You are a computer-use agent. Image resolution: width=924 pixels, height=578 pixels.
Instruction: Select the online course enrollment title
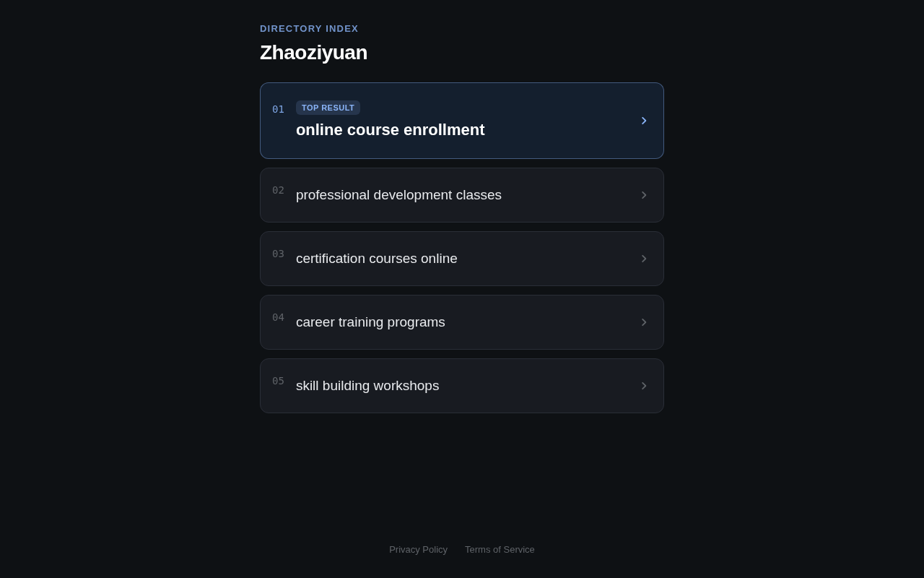pyautogui.click(x=391, y=130)
